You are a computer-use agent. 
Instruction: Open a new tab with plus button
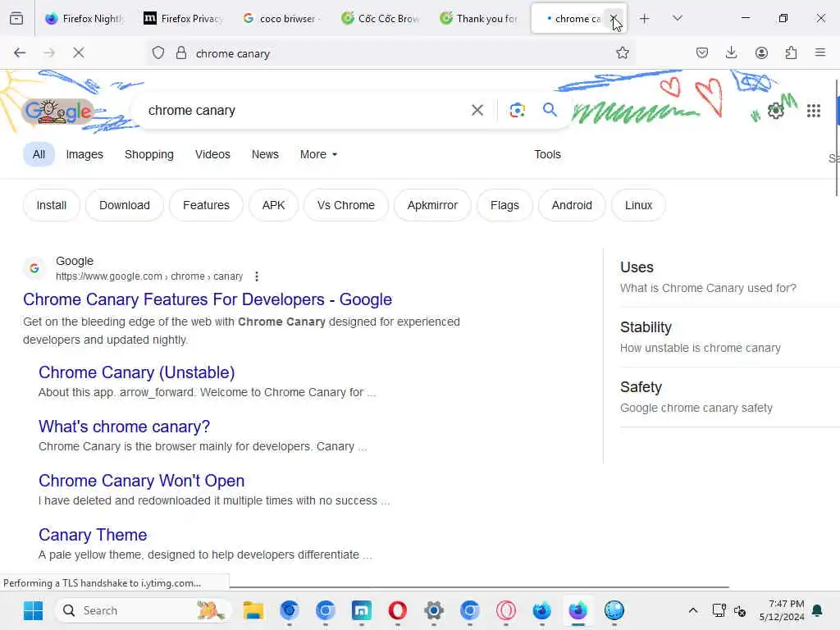tap(645, 19)
